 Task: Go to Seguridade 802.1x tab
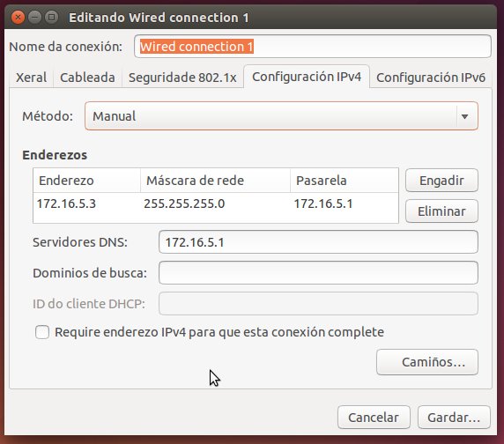click(x=182, y=78)
